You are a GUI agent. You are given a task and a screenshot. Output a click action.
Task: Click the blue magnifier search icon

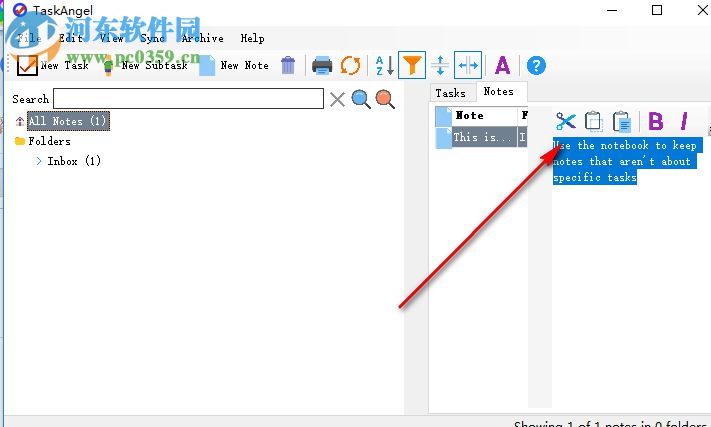(x=361, y=99)
